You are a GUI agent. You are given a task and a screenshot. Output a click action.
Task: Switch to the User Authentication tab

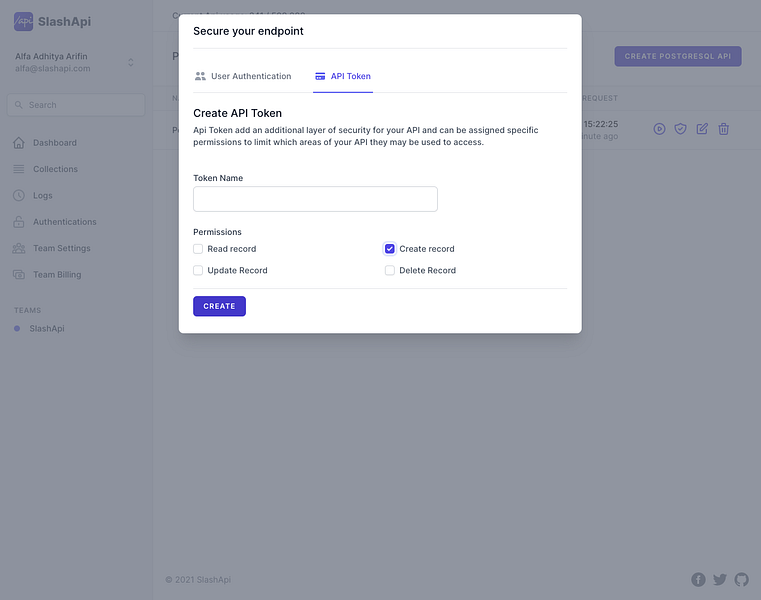[243, 76]
